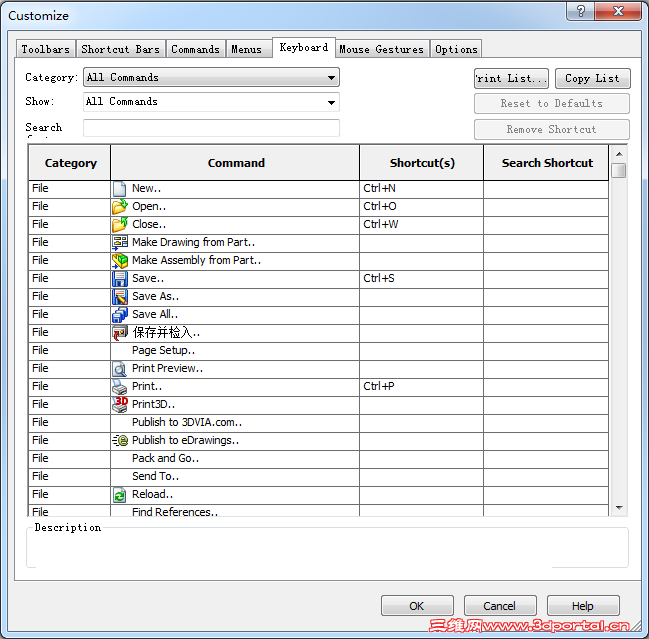The width and height of the screenshot is (649, 639).
Task: Click the Search Shortcut cell for New..
Action: 546,189
